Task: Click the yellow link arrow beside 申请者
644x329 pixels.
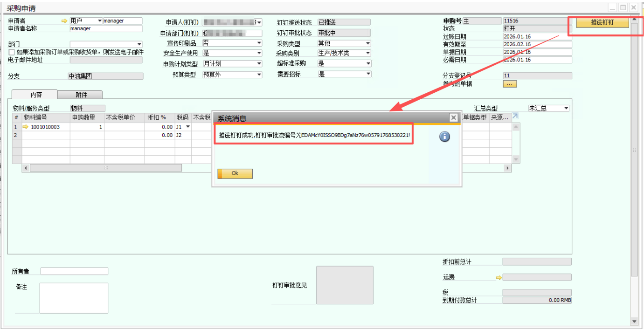Action: (64, 21)
